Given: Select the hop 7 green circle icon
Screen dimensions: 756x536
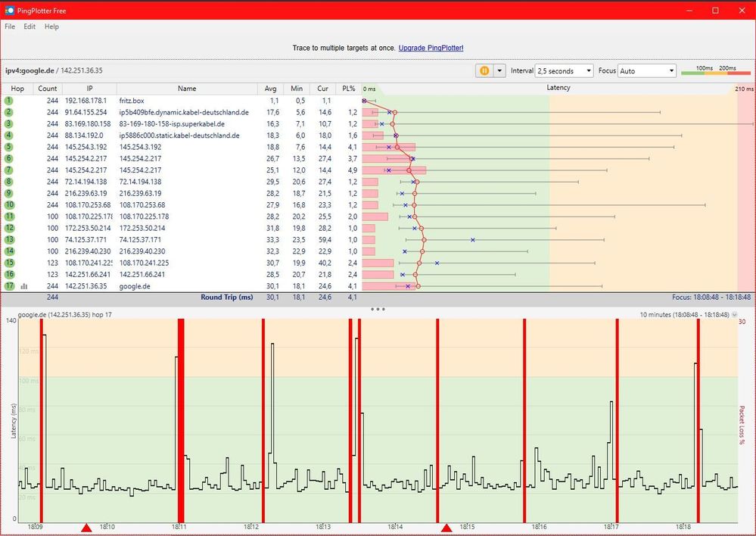Looking at the screenshot, I should click(x=9, y=170).
